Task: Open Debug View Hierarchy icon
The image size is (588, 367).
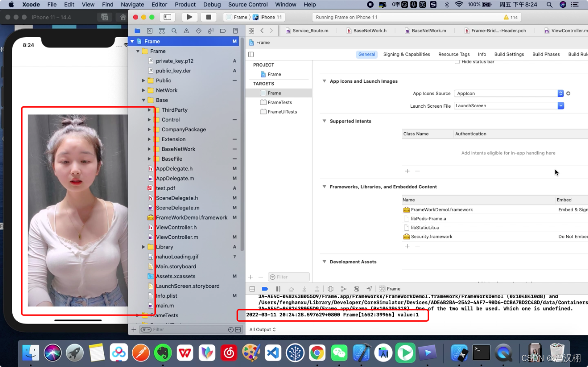Action: (331, 289)
